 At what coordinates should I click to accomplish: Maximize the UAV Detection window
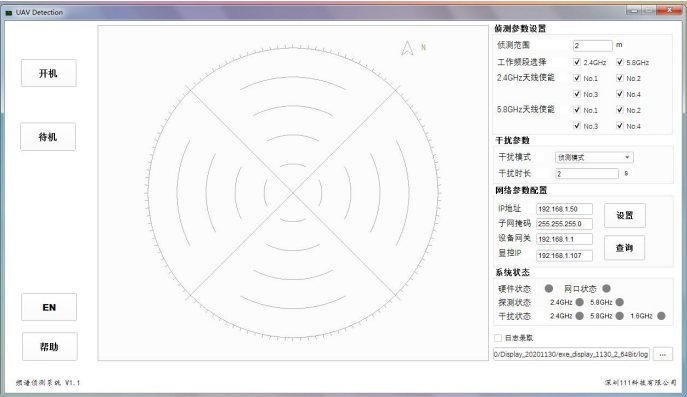click(649, 10)
